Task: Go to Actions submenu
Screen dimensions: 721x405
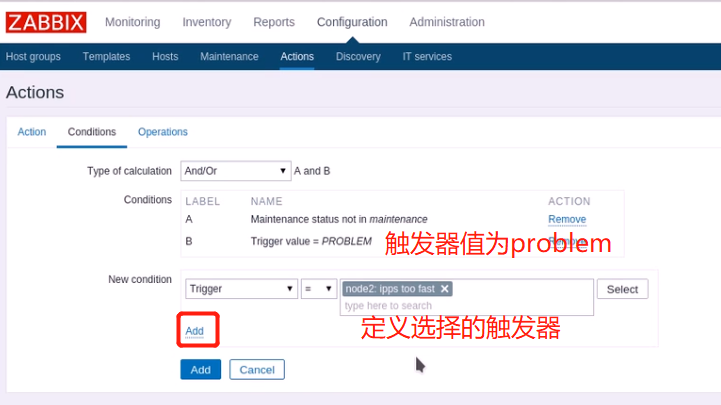Action: coord(297,57)
